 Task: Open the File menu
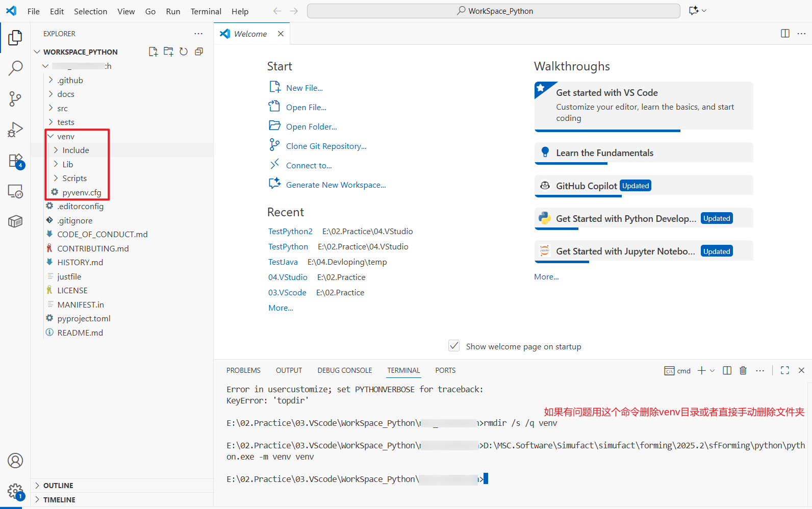pyautogui.click(x=34, y=11)
